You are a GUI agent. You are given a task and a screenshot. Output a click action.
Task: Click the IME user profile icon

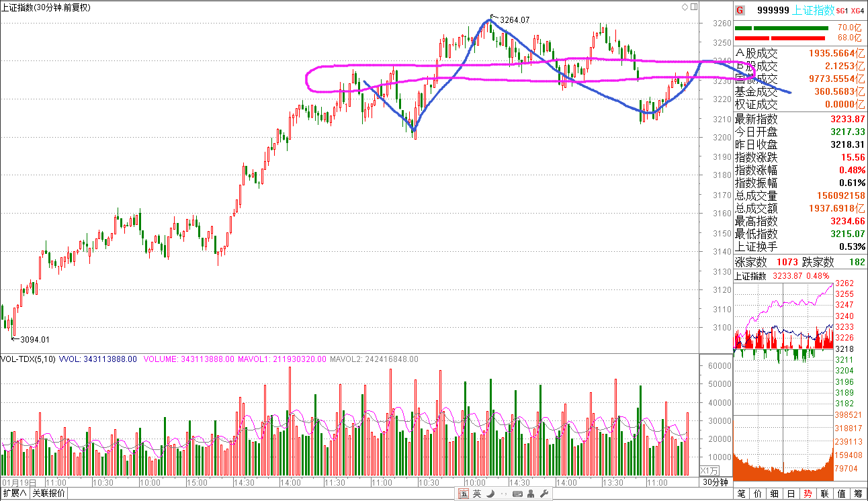click(531, 494)
